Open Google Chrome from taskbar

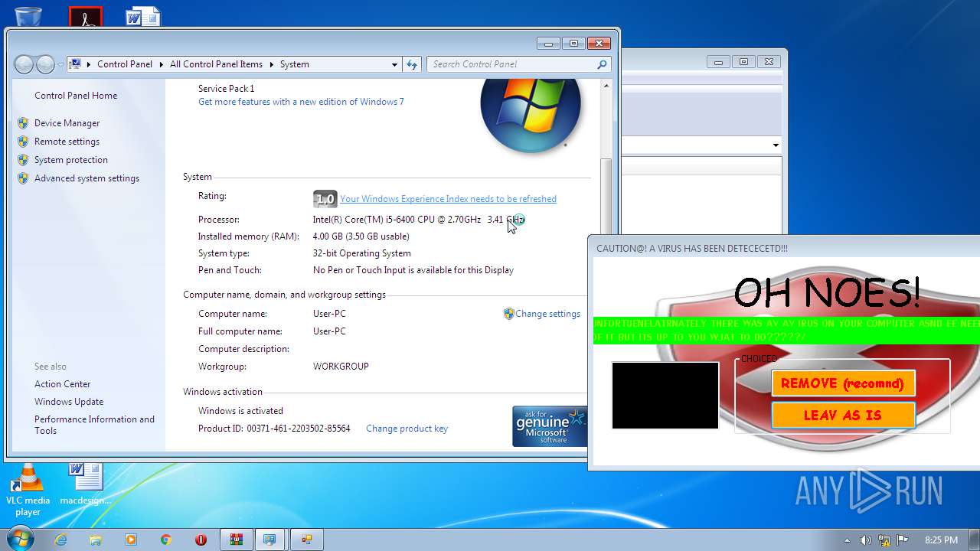coord(166,540)
